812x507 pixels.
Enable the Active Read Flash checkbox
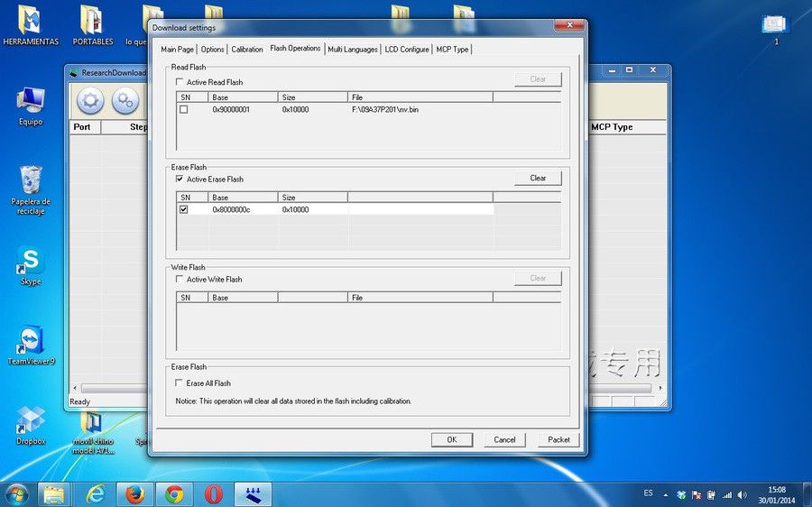(180, 82)
